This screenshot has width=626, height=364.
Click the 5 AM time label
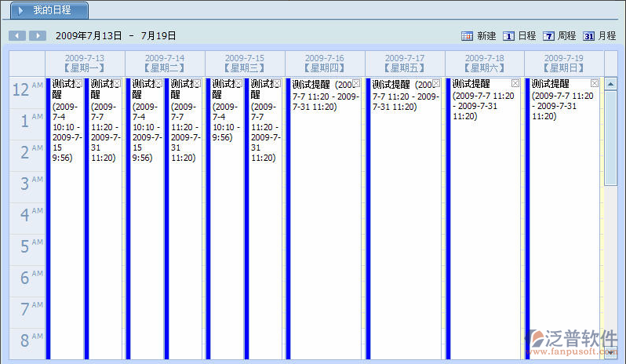click(27, 246)
